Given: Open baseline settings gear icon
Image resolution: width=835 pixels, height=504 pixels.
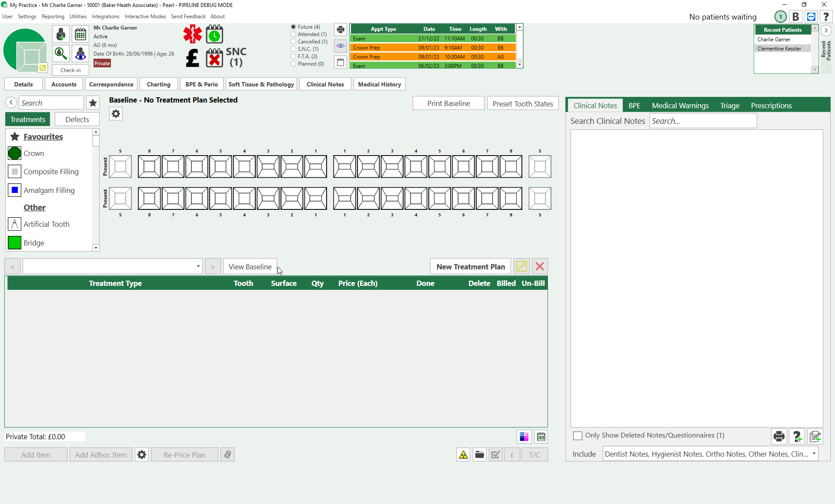Looking at the screenshot, I should click(x=116, y=114).
